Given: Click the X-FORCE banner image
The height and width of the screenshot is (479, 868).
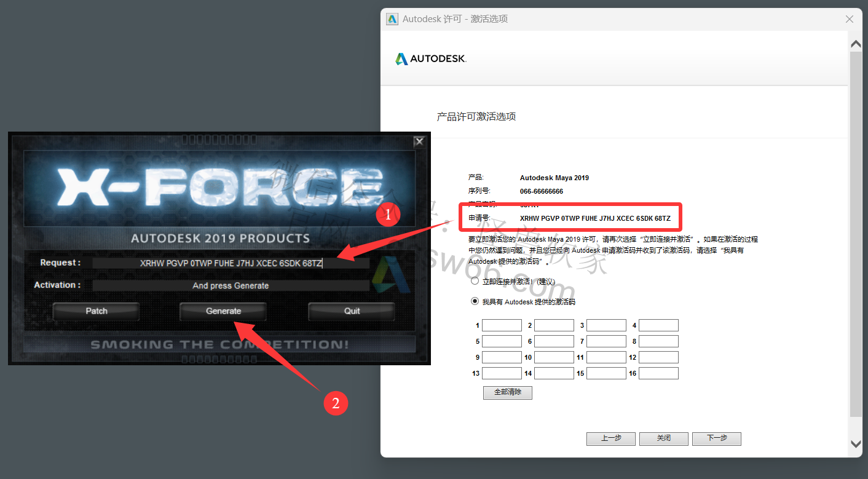Looking at the screenshot, I should coord(219,189).
